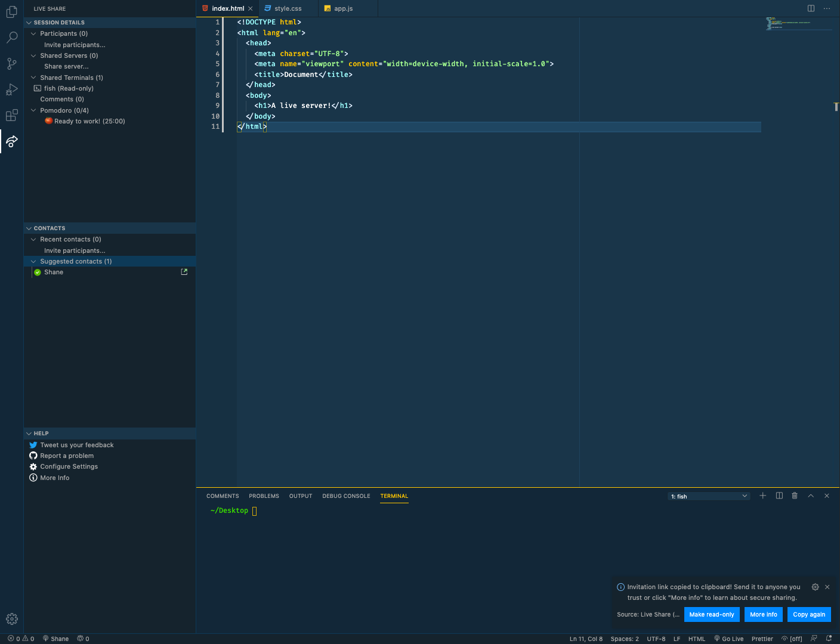The height and width of the screenshot is (644, 840).
Task: Click Shane Live Share status bar item
Action: [x=55, y=639]
